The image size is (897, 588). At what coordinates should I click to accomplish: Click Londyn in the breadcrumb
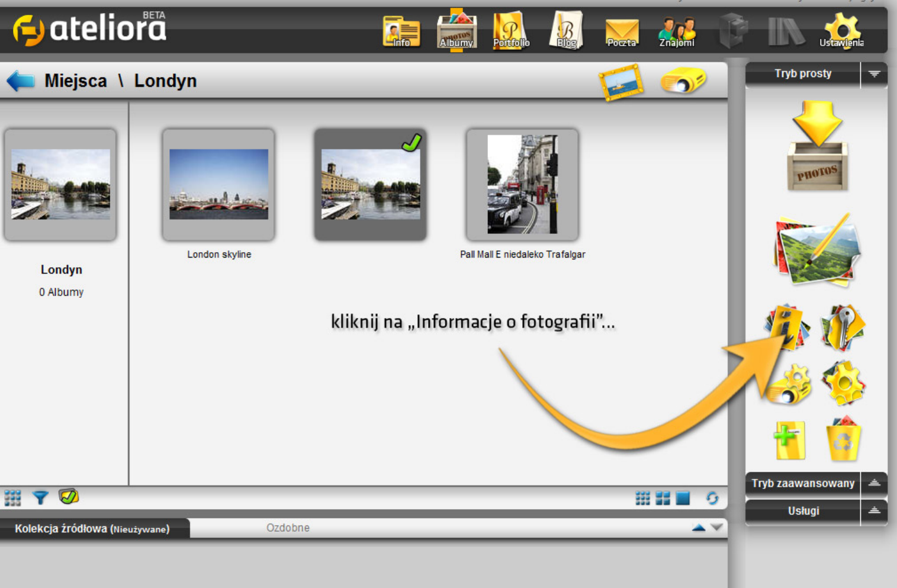165,81
